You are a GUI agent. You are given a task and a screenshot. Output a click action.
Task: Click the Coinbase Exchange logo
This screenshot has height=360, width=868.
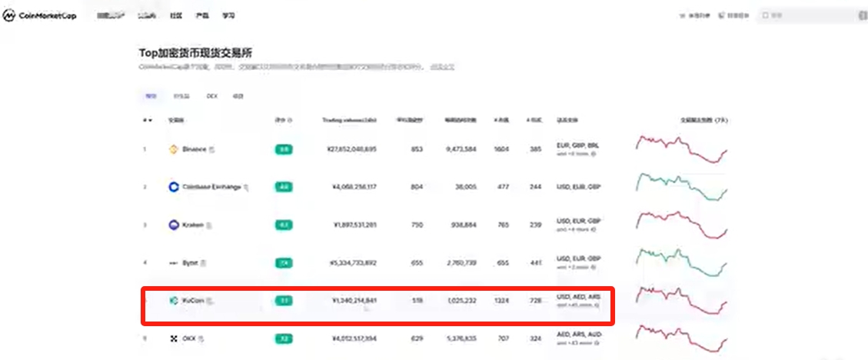[173, 187]
